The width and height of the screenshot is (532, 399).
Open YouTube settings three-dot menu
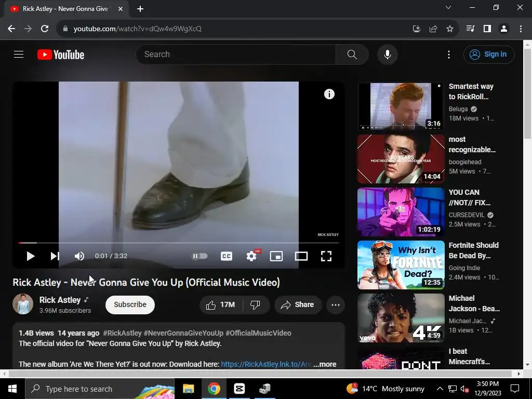click(449, 55)
